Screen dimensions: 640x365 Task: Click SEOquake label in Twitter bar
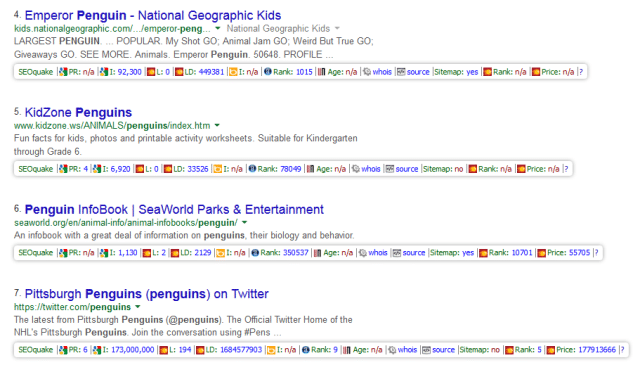click(x=36, y=350)
